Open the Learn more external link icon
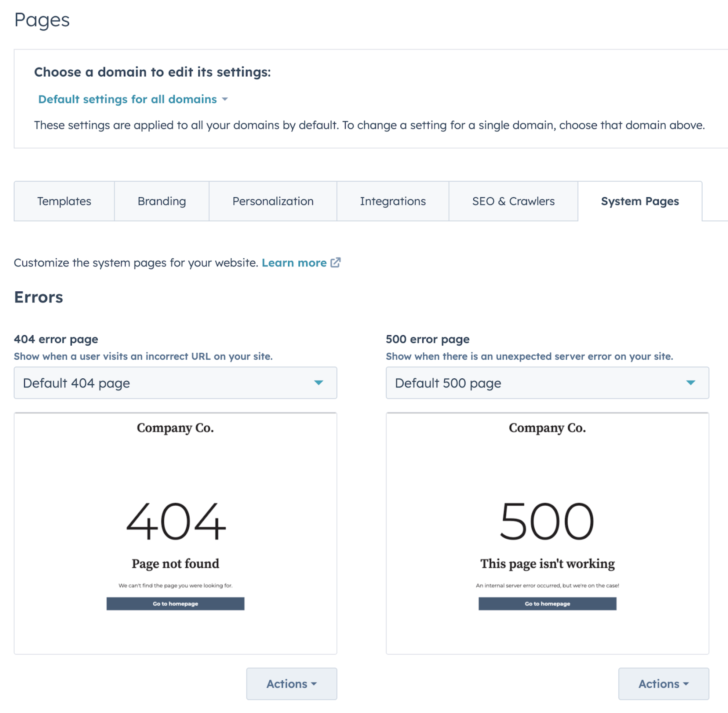Image resolution: width=728 pixels, height=713 pixels. (x=335, y=262)
